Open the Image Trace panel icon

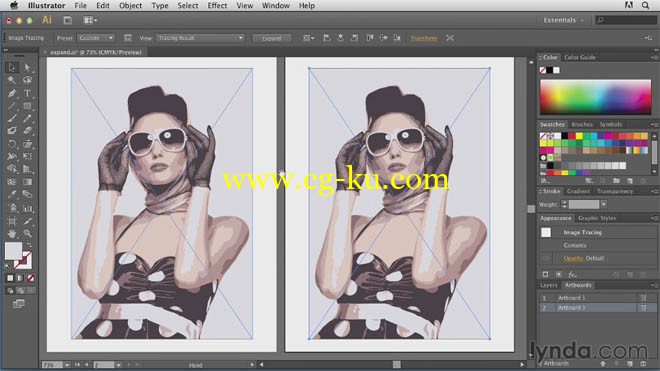tap(128, 38)
